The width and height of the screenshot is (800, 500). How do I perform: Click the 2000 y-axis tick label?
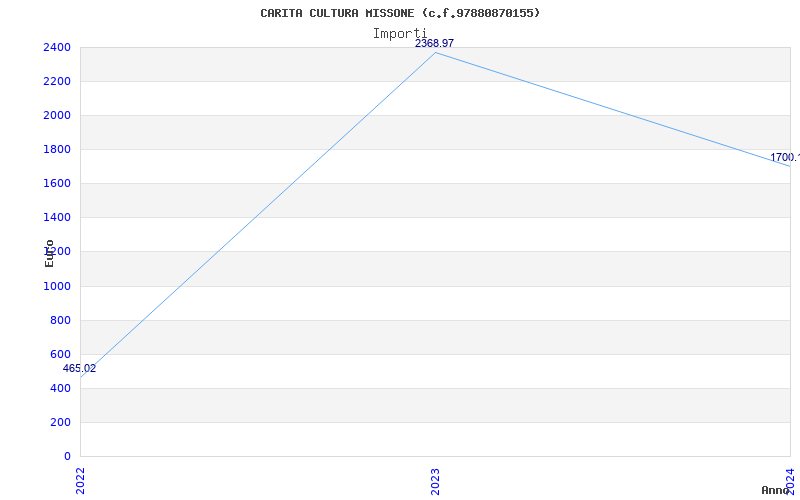57,115
